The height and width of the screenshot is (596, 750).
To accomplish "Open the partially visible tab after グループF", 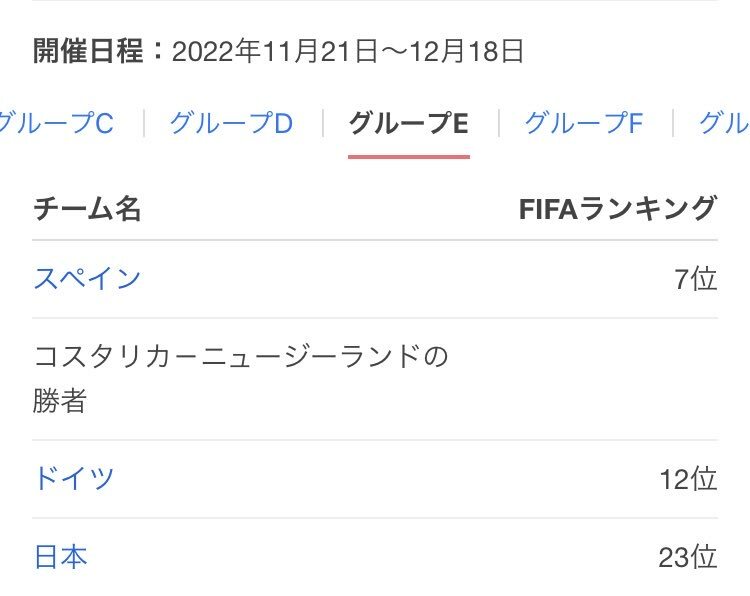I will click(x=724, y=123).
